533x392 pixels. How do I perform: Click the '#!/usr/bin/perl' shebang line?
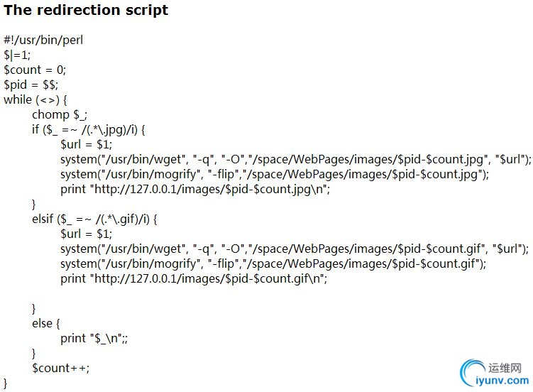click(x=43, y=40)
